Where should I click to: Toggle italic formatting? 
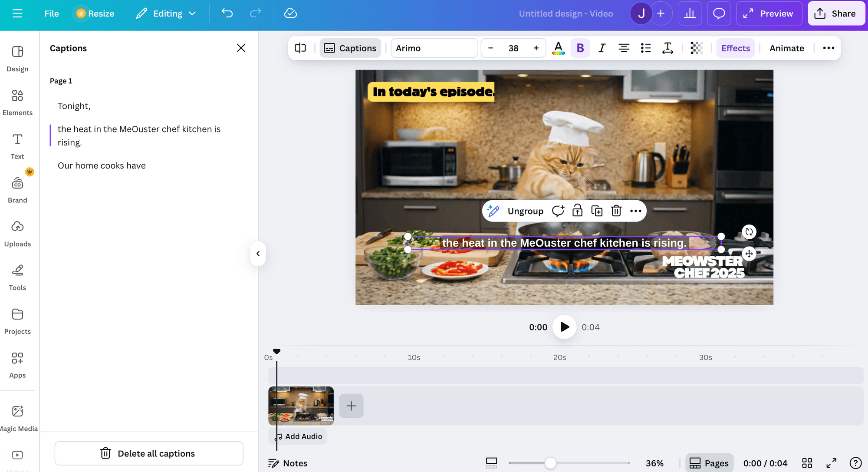(602, 48)
